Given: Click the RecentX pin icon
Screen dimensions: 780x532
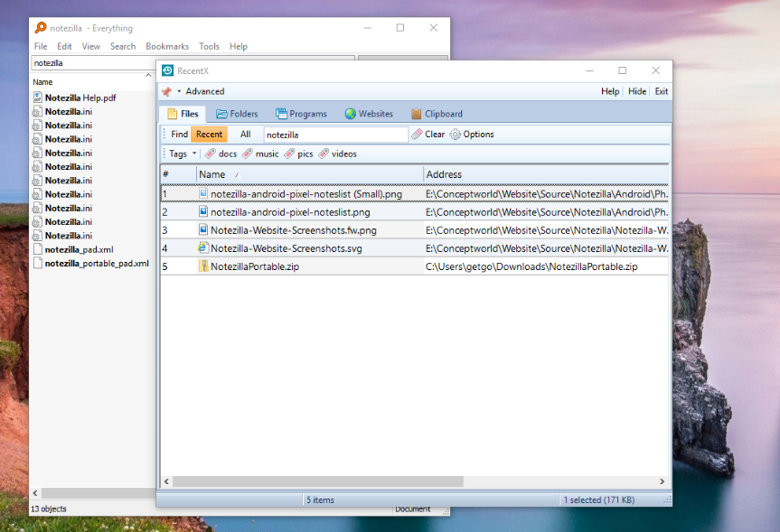Looking at the screenshot, I should [166, 91].
